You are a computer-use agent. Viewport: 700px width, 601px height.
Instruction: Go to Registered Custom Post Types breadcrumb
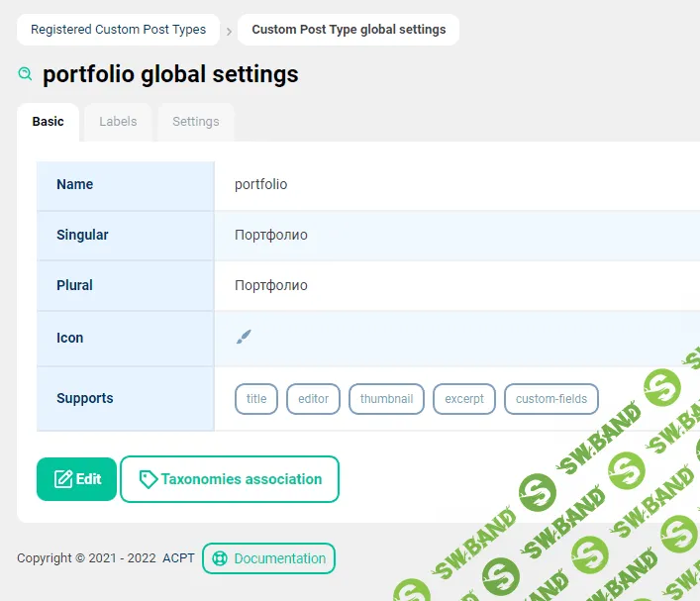118,30
